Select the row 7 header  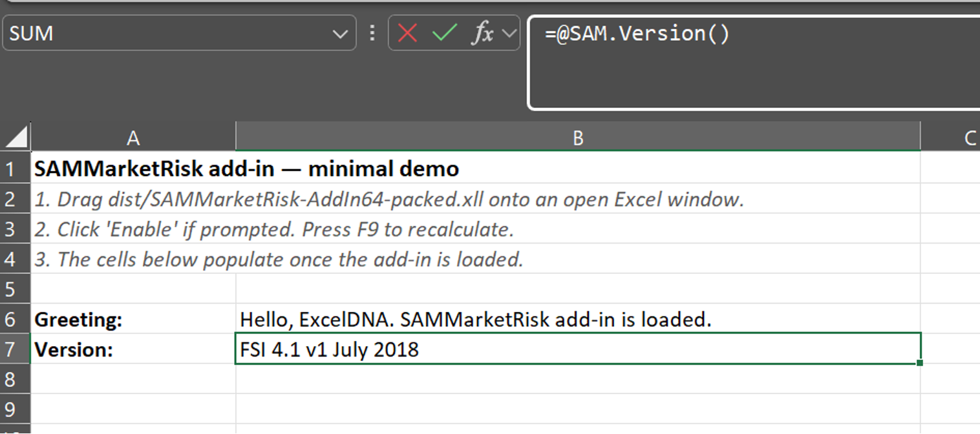[x=15, y=349]
